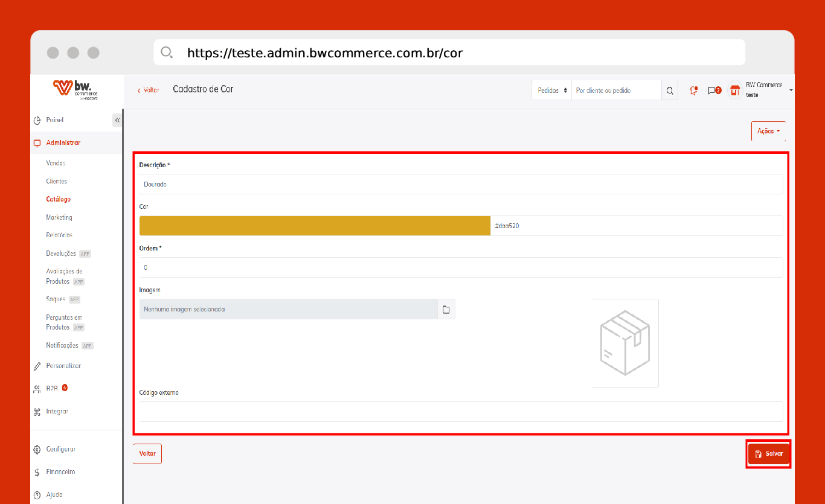The image size is (825, 504).
Task: Expand the BW Commerce account menu
Action: coord(791,91)
